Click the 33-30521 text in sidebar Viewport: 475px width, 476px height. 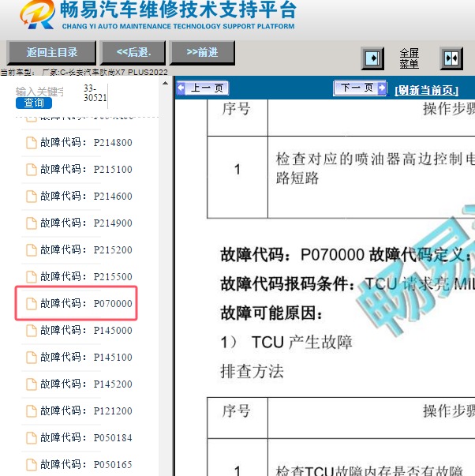coord(95,93)
